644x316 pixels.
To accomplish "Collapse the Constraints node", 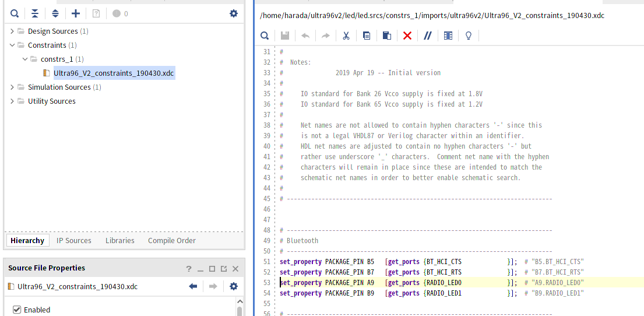I will click(x=12, y=45).
